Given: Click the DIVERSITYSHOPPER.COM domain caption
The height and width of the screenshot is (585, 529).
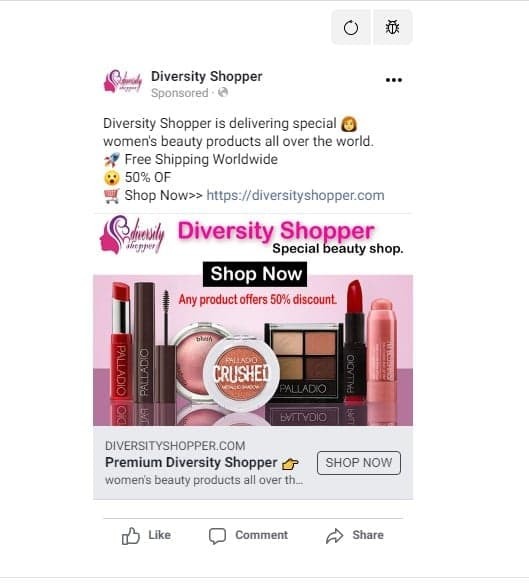Looking at the screenshot, I should pyautogui.click(x=175, y=446).
